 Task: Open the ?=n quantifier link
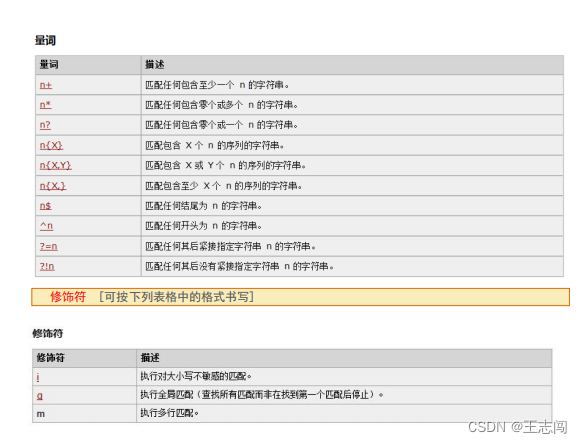[x=49, y=246]
